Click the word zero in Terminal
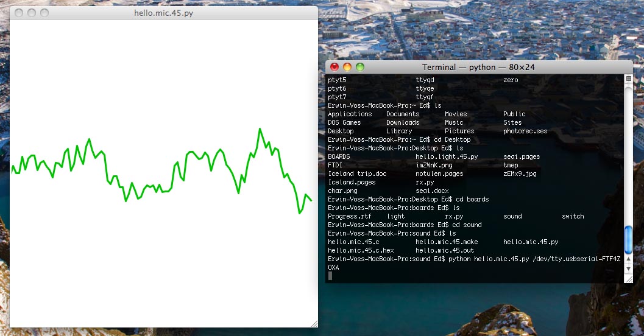Image resolution: width=644 pixels, height=336 pixels. click(511, 80)
